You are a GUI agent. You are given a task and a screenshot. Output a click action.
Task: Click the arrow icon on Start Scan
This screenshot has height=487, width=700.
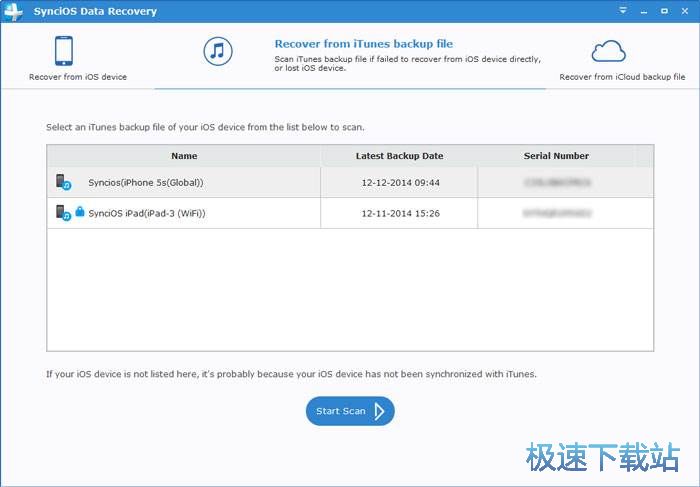coord(379,411)
